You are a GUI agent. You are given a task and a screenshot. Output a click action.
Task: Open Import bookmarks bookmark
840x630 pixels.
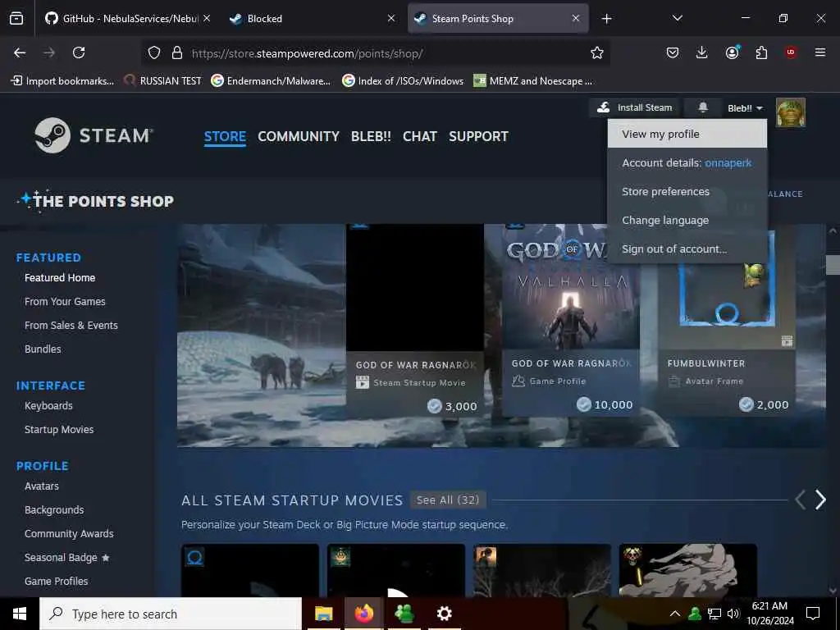coord(62,81)
